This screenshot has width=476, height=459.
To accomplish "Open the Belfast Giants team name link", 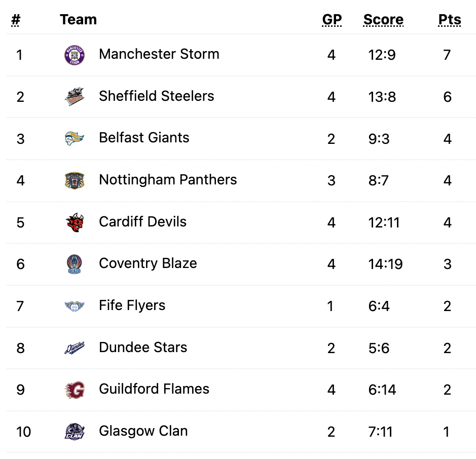I will [144, 138].
